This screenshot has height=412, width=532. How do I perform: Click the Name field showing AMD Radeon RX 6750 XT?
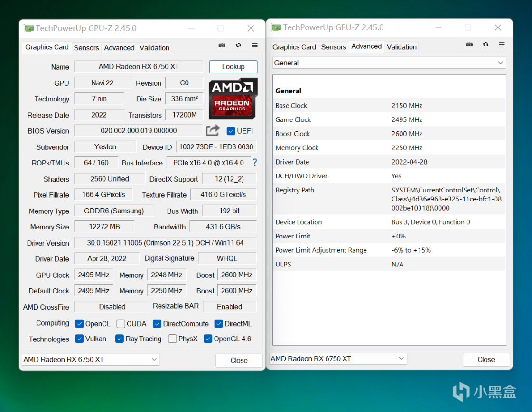point(139,67)
